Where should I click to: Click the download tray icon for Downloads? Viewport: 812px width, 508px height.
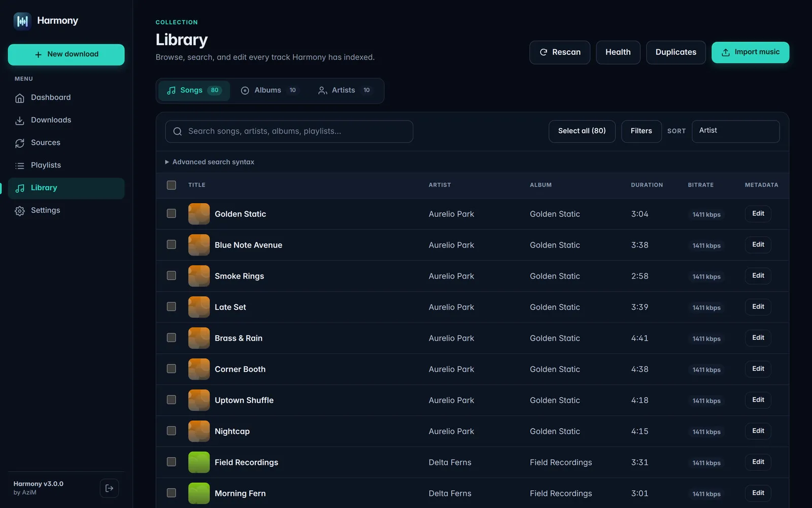(20, 120)
